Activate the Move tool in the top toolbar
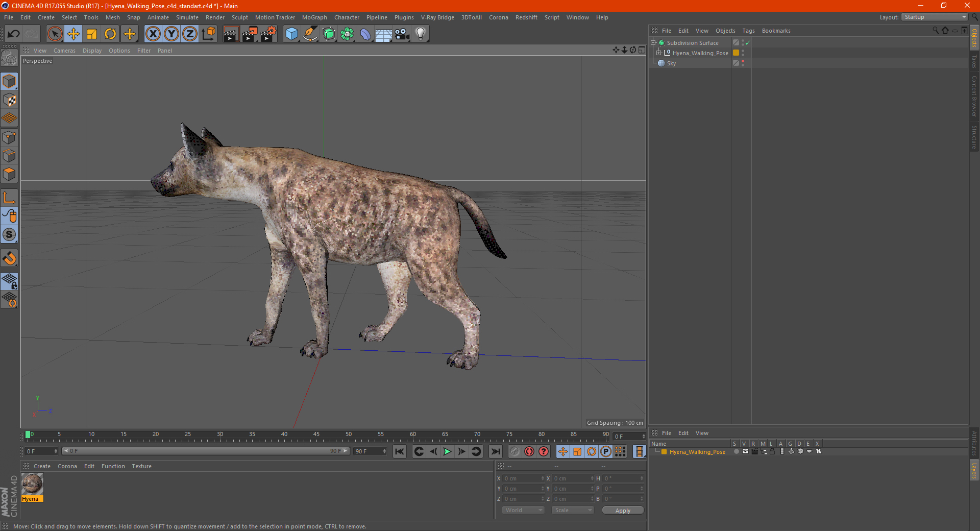This screenshot has width=980, height=531. click(x=73, y=34)
